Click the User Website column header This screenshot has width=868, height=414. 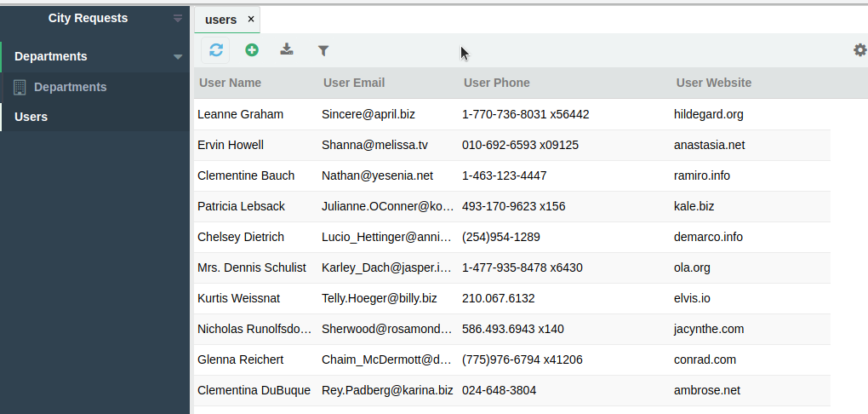(713, 83)
